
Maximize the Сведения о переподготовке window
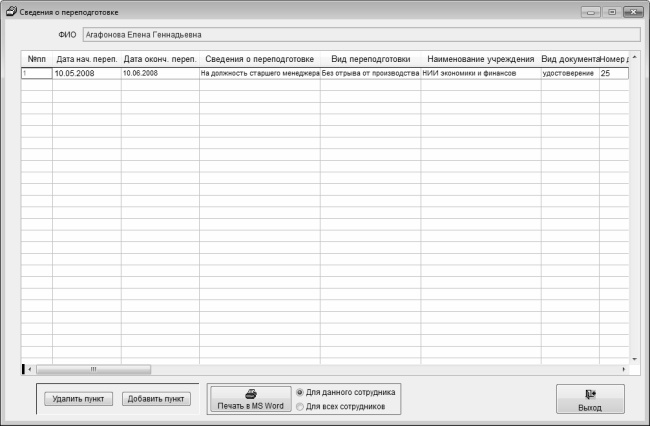[x=611, y=12]
